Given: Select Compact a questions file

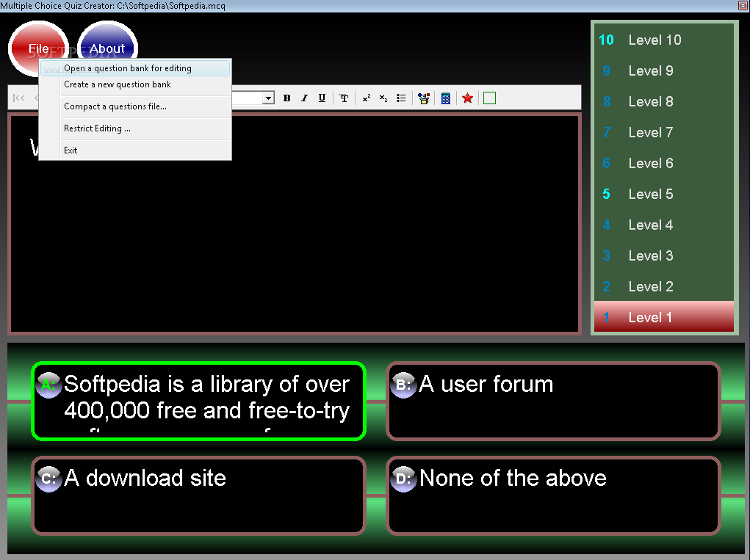Looking at the screenshot, I should point(135,106).
